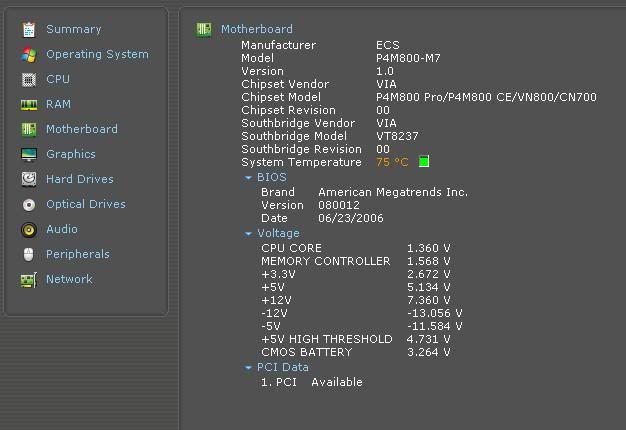Image resolution: width=626 pixels, height=430 pixels.
Task: Show the Audio section
Action: click(x=62, y=229)
